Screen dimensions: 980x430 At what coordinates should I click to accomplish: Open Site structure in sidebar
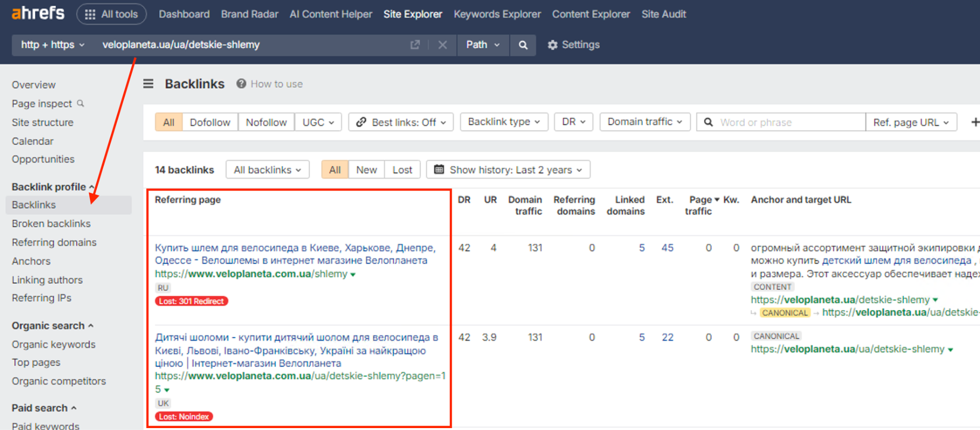pos(43,123)
